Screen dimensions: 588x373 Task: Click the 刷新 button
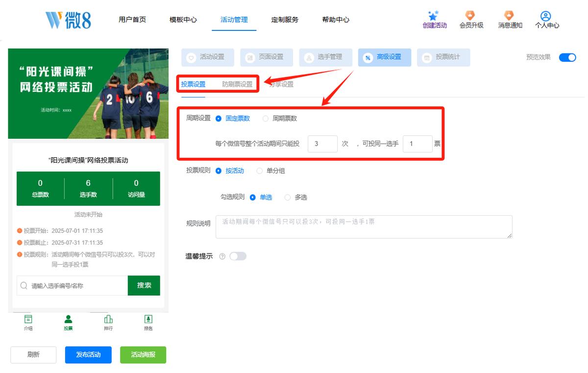pyautogui.click(x=34, y=355)
